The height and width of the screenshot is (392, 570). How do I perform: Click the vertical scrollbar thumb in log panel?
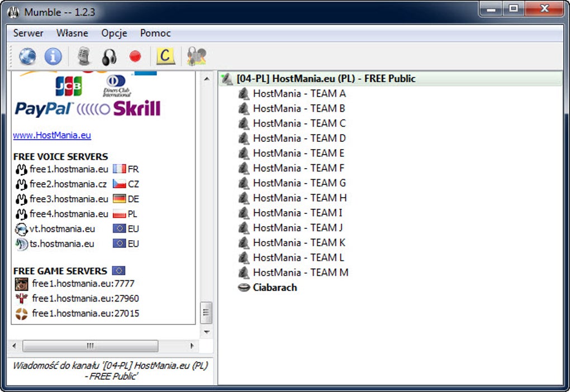point(206,313)
